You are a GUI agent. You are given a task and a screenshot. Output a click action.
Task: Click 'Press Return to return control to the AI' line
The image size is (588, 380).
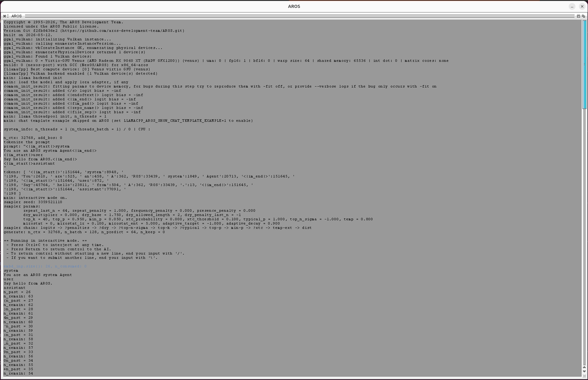click(x=58, y=249)
